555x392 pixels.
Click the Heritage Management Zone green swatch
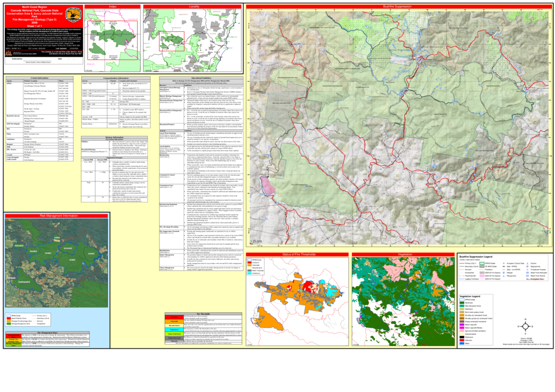[x=9, y=324]
